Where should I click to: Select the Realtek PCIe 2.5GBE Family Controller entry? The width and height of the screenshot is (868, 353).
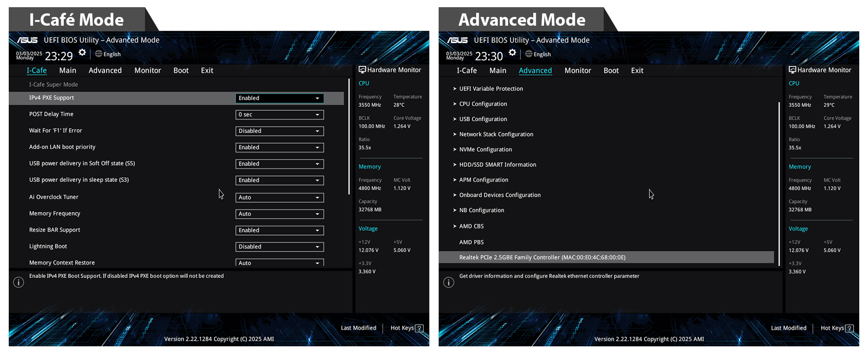click(542, 257)
